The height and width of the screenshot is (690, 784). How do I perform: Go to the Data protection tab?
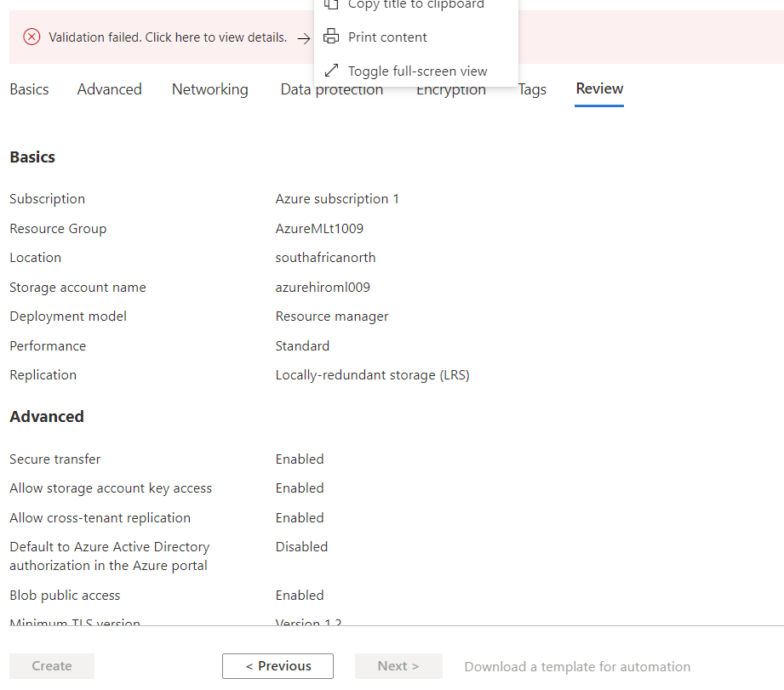[x=332, y=90]
